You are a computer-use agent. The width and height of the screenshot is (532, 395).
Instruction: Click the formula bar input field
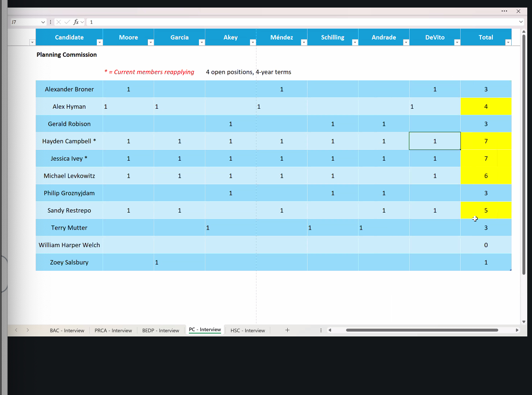point(302,22)
